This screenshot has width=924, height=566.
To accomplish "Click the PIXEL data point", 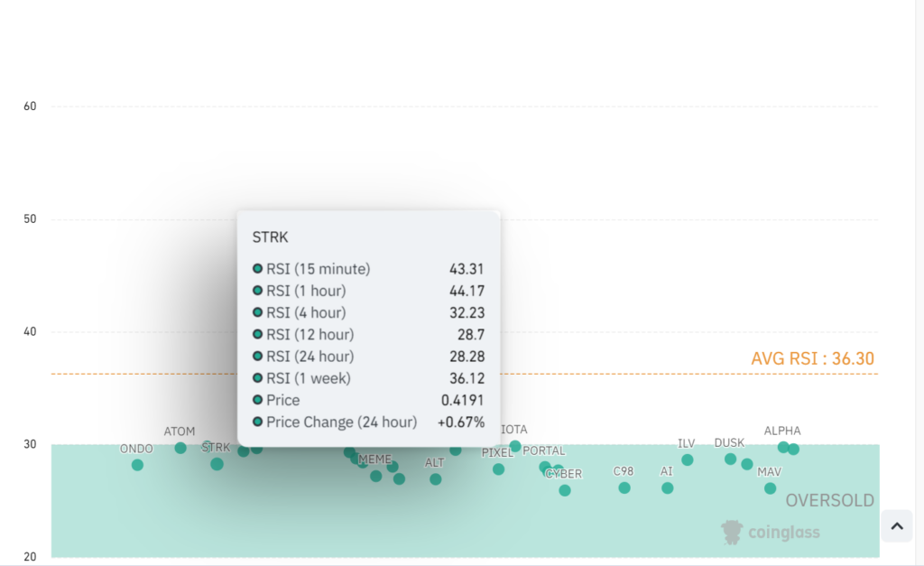I will pyautogui.click(x=498, y=469).
